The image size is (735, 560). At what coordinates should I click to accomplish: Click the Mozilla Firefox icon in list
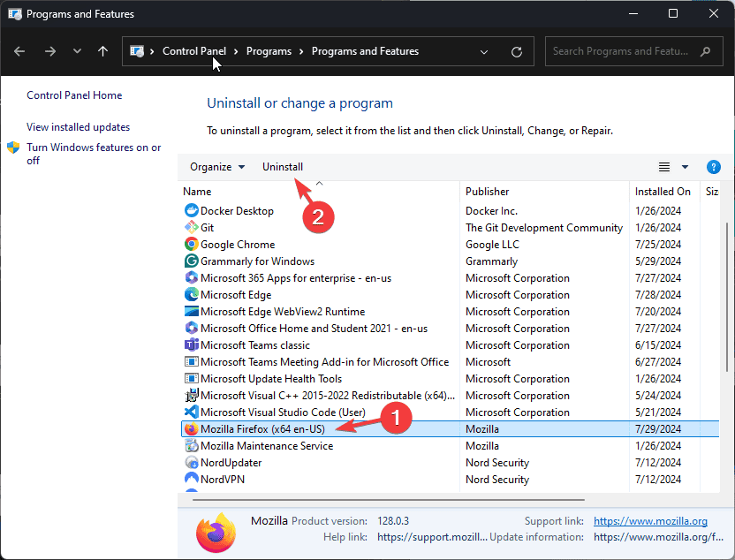click(191, 428)
